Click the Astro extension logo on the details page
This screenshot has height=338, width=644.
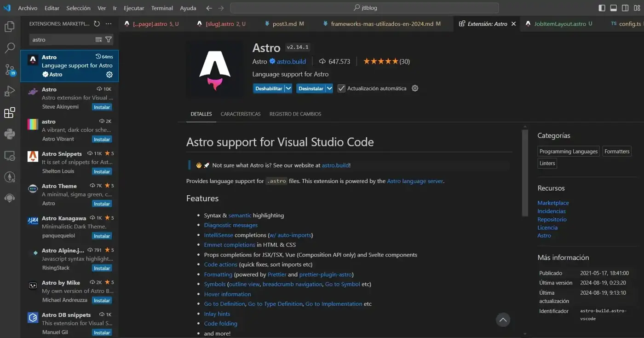215,70
